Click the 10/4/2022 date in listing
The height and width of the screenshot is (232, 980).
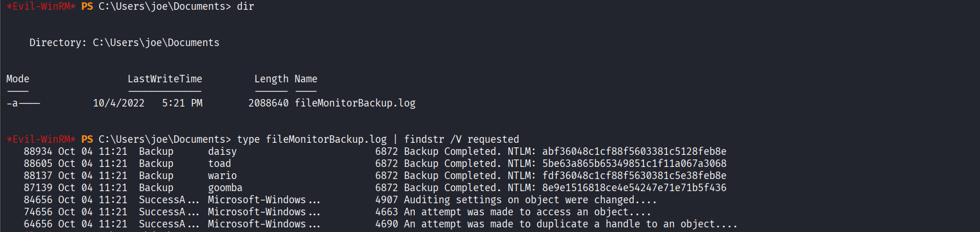(x=119, y=103)
